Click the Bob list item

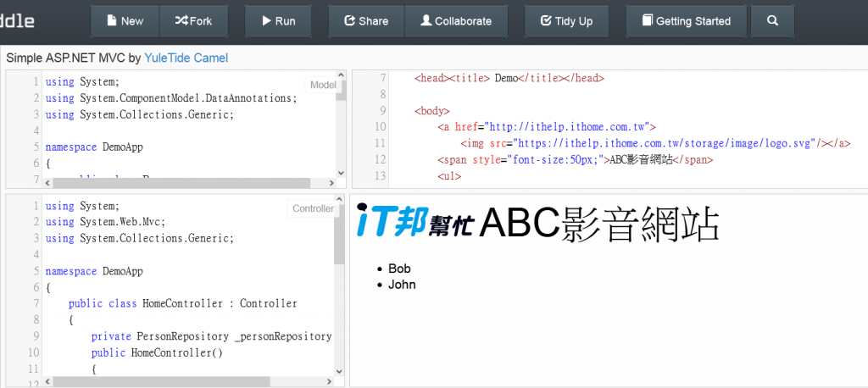pyautogui.click(x=399, y=269)
